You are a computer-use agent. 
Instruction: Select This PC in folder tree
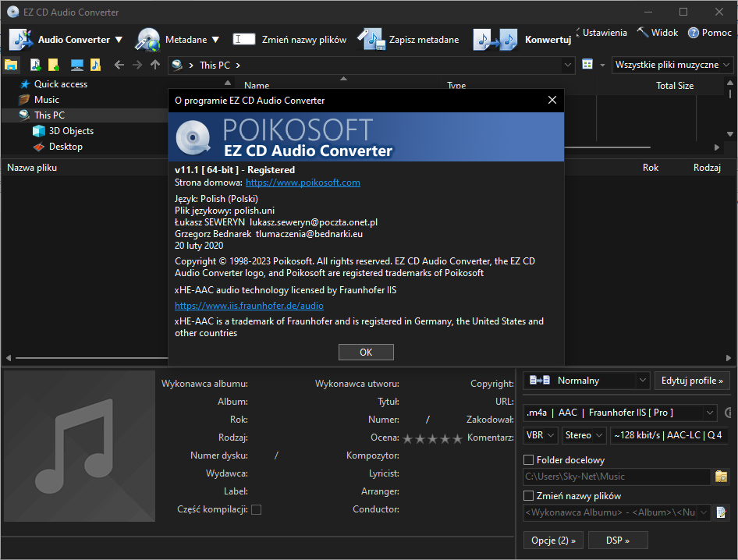(49, 115)
